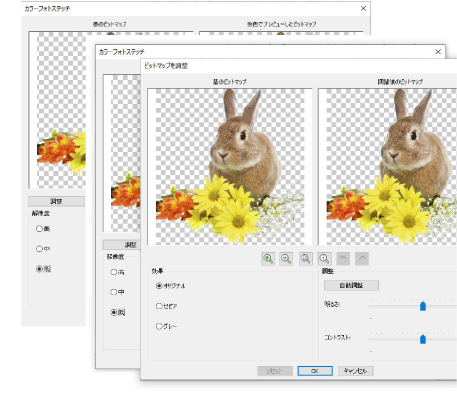Click the redo arrow icon

tap(362, 259)
